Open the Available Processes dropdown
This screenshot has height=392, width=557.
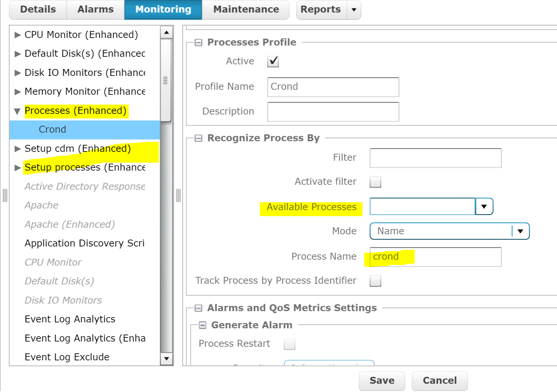click(x=483, y=207)
